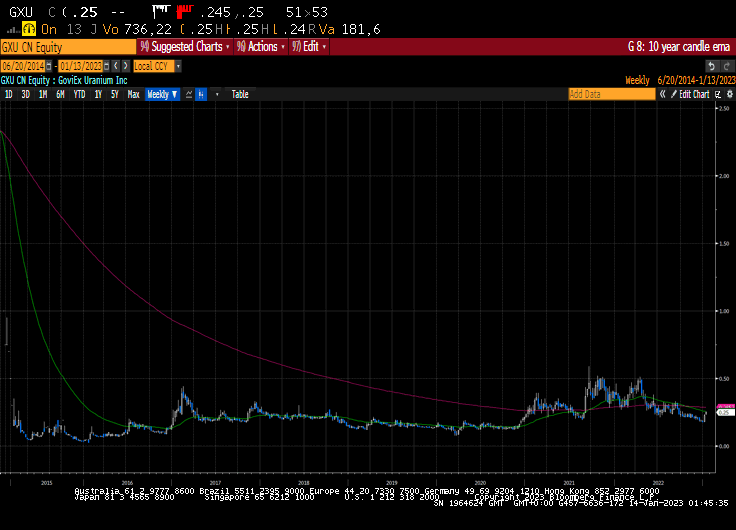Click 2015 label on time axis
This screenshot has height=530, width=736.
(x=46, y=483)
